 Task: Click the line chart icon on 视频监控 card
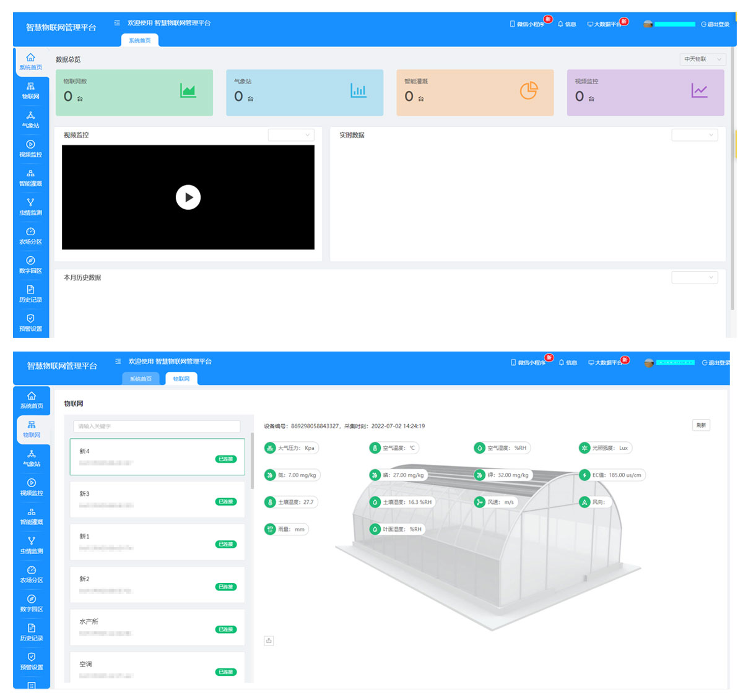699,91
